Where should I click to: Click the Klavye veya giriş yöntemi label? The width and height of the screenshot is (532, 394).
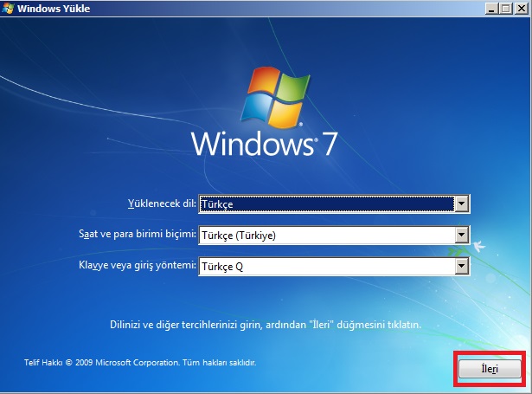(138, 265)
